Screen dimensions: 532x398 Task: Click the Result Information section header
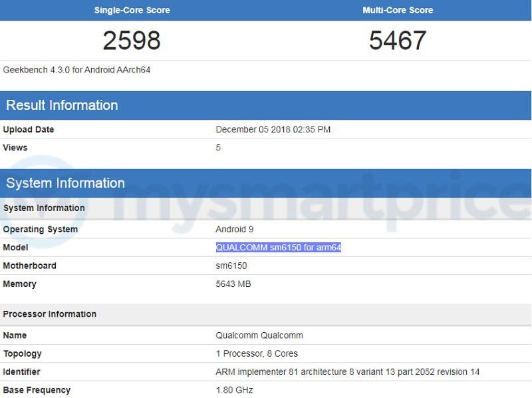(62, 105)
